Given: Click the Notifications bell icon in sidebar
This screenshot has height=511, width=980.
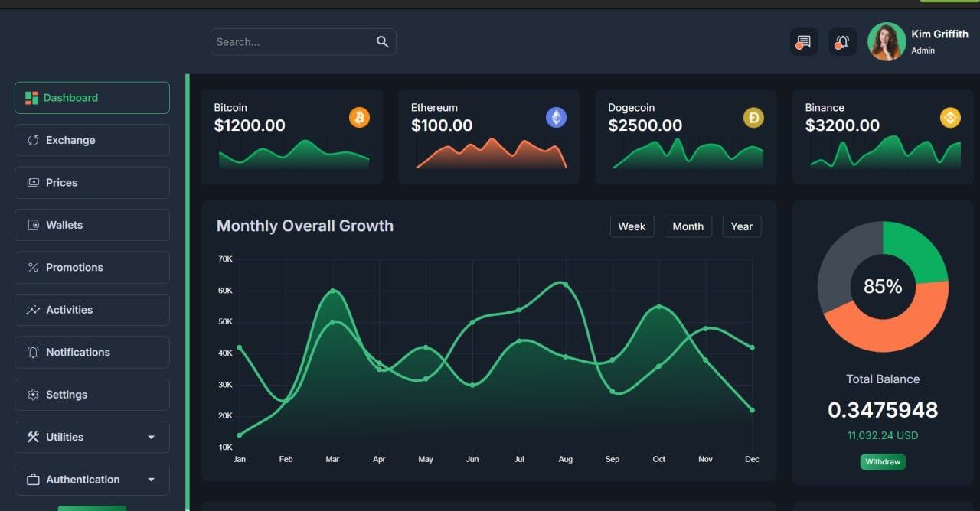Looking at the screenshot, I should (x=33, y=353).
